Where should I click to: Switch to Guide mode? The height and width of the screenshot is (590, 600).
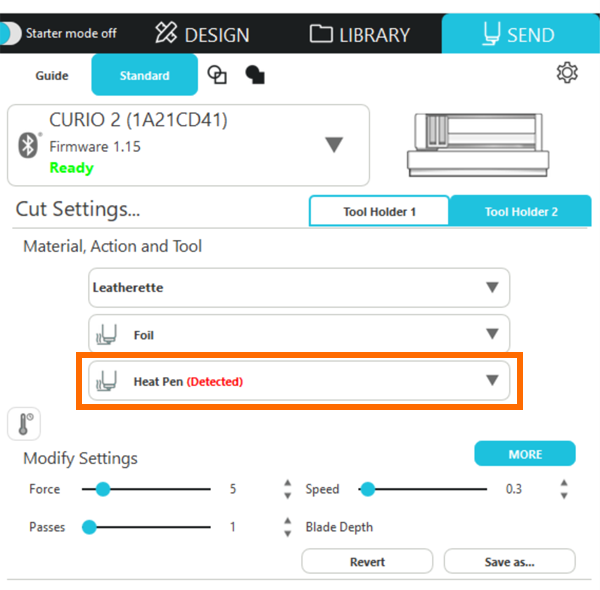[52, 75]
